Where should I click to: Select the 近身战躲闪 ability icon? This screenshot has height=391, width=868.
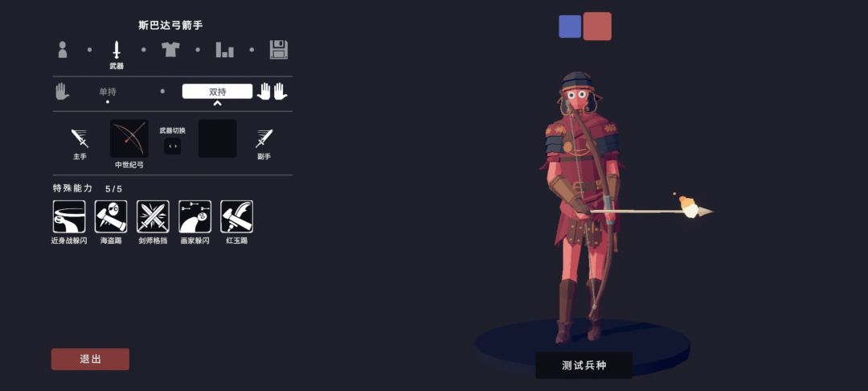click(x=69, y=216)
